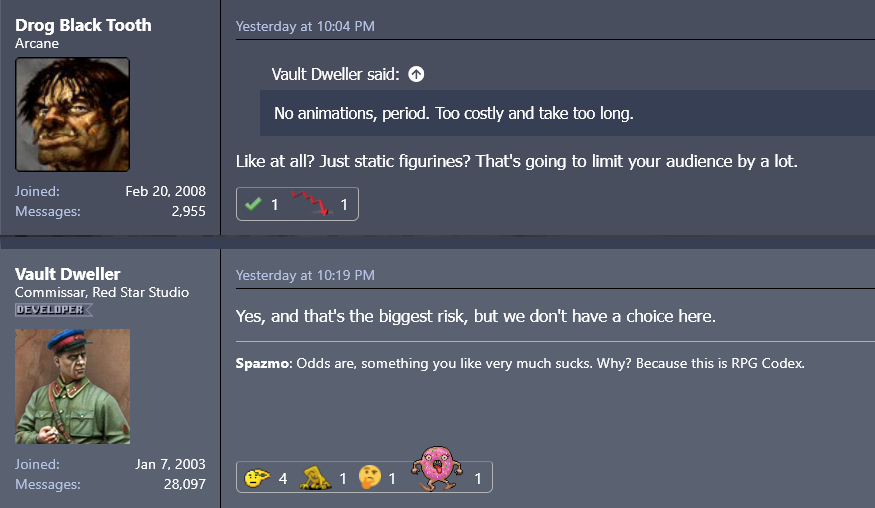
Task: Click the Spazmo signature line
Action: [520, 363]
